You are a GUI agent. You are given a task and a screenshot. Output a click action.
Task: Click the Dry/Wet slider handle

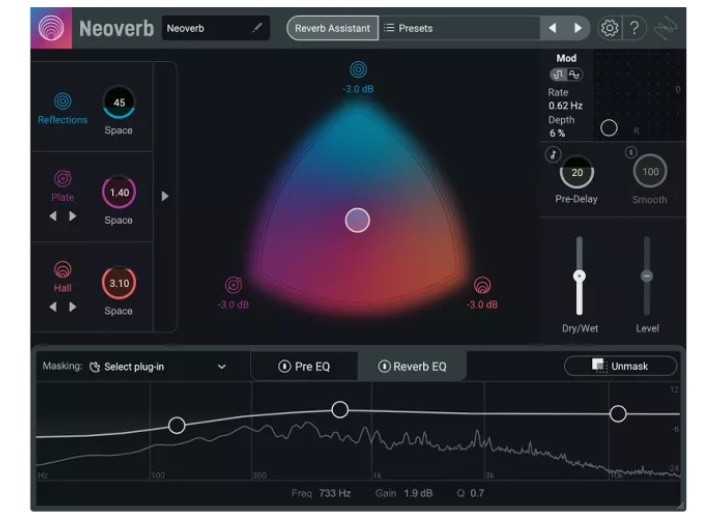tap(579, 276)
